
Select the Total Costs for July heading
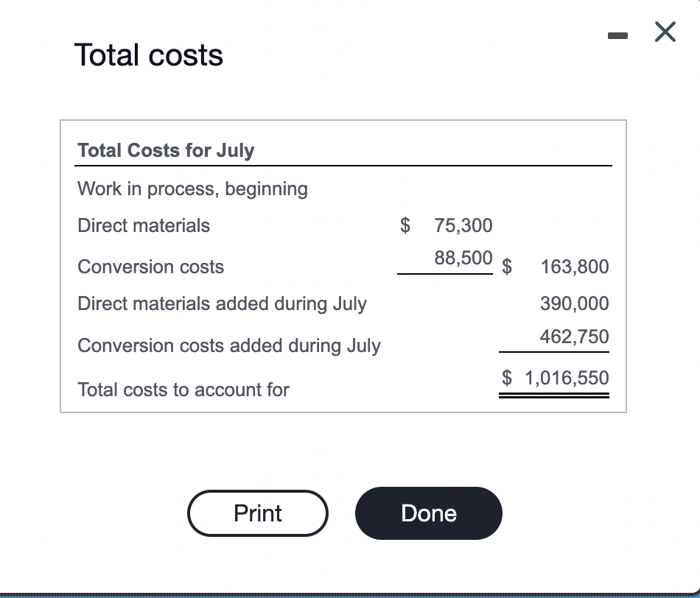point(165,150)
